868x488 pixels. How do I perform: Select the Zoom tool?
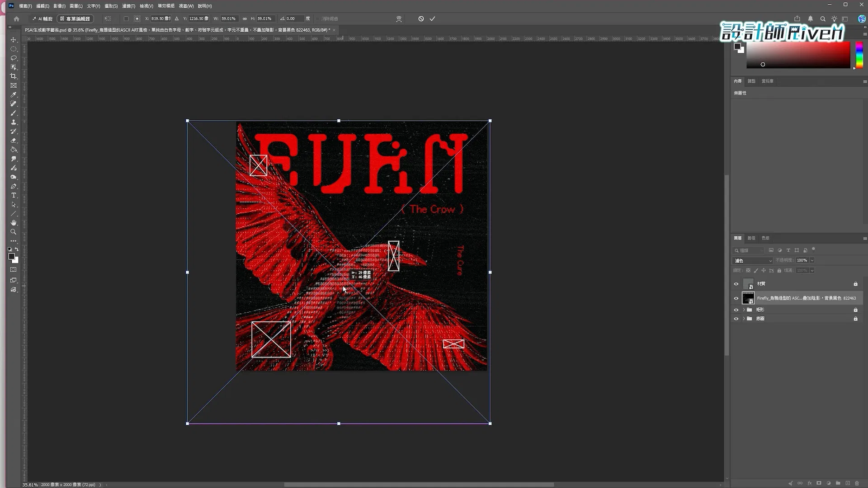tap(14, 232)
